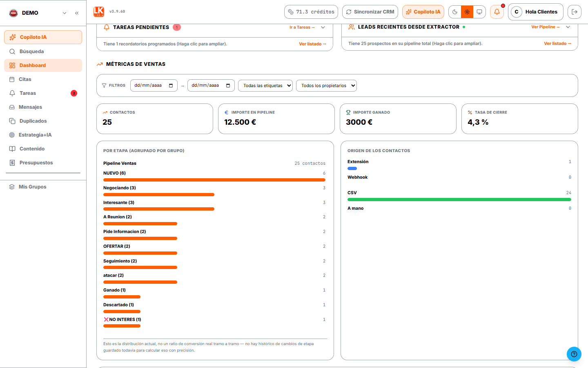Image resolution: width=588 pixels, height=368 pixels.
Task: Go to Búsqueda in sidebar
Action: 43,52
